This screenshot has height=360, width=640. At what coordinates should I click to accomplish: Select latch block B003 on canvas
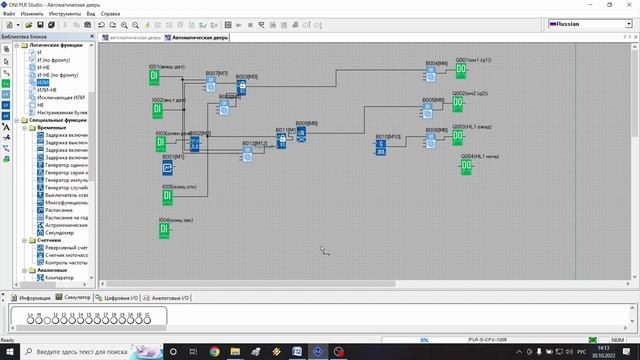pyautogui.click(x=242, y=88)
